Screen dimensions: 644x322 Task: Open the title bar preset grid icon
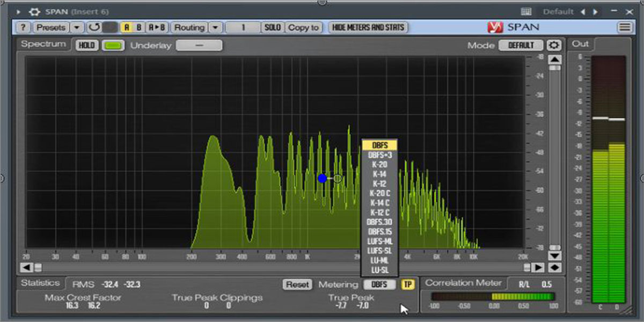click(526, 11)
